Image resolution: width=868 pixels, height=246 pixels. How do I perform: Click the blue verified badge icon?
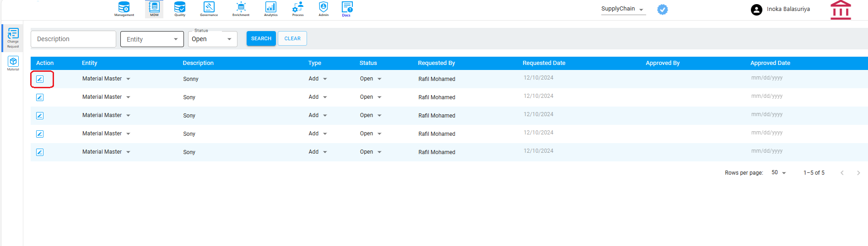[662, 9]
